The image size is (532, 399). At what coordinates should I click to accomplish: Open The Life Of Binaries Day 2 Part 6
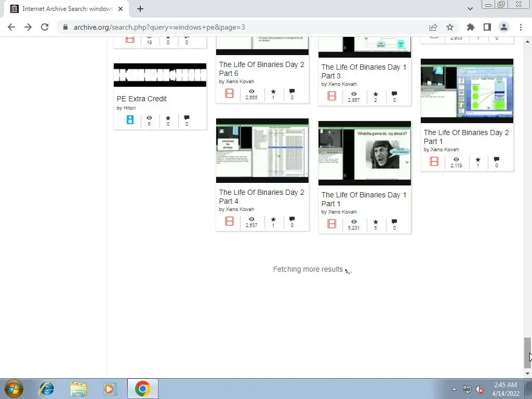tap(262, 69)
